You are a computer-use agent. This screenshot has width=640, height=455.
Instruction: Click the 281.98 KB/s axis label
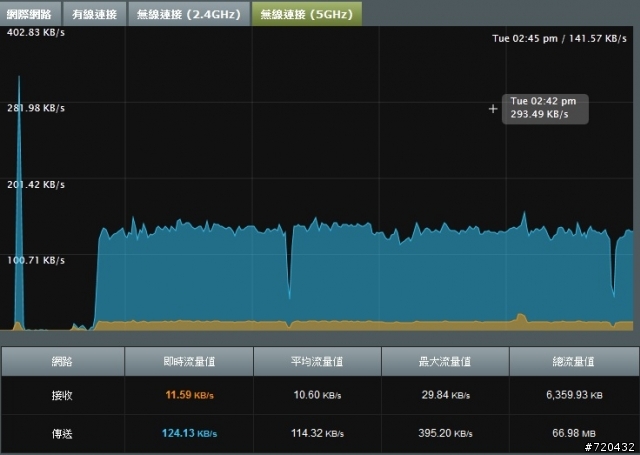pyautogui.click(x=36, y=108)
